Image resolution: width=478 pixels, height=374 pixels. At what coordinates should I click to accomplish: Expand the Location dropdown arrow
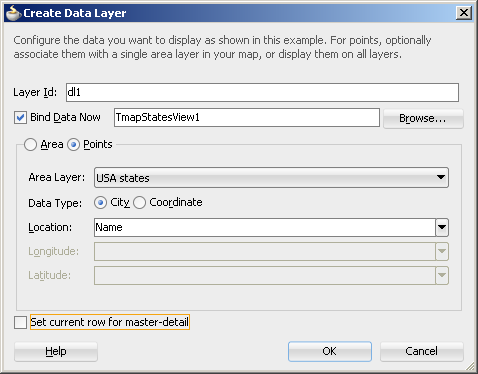click(x=442, y=227)
